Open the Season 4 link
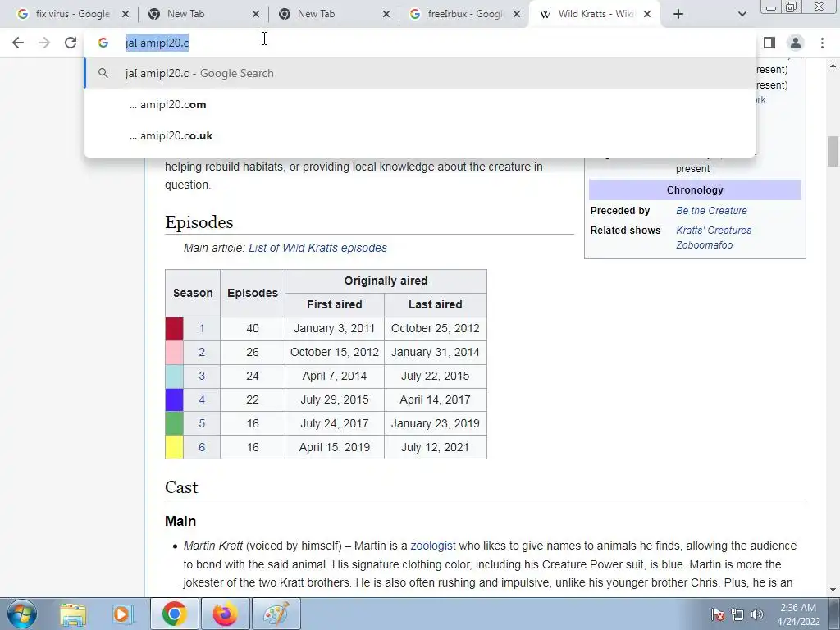 [202, 399]
